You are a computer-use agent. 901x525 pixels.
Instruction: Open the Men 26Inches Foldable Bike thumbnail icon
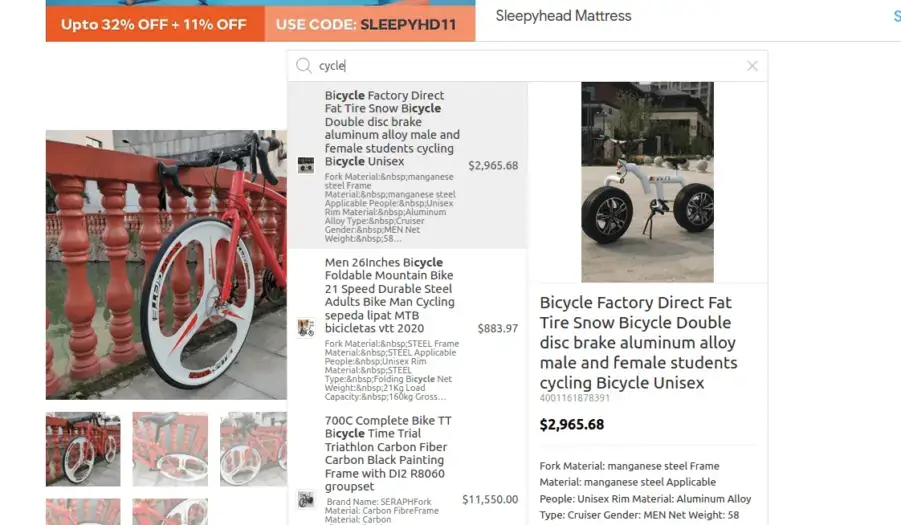coord(306,328)
